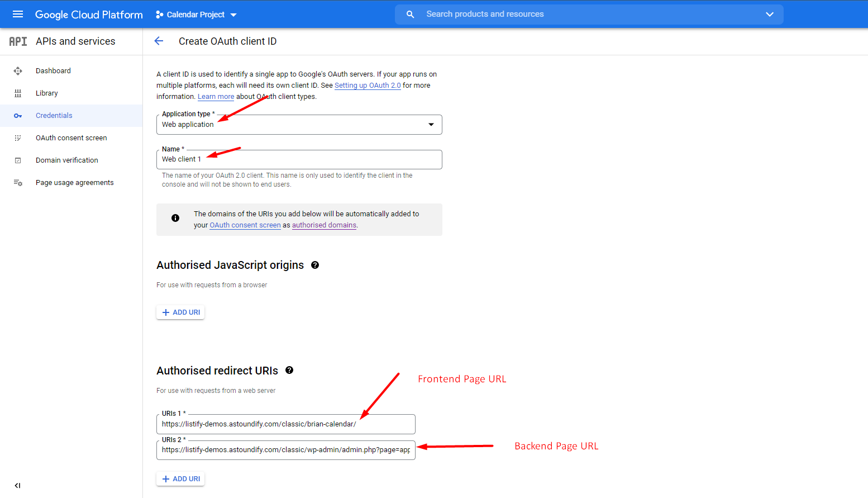The width and height of the screenshot is (868, 498).
Task: Open OAuth consent screen from sidebar
Action: (71, 137)
